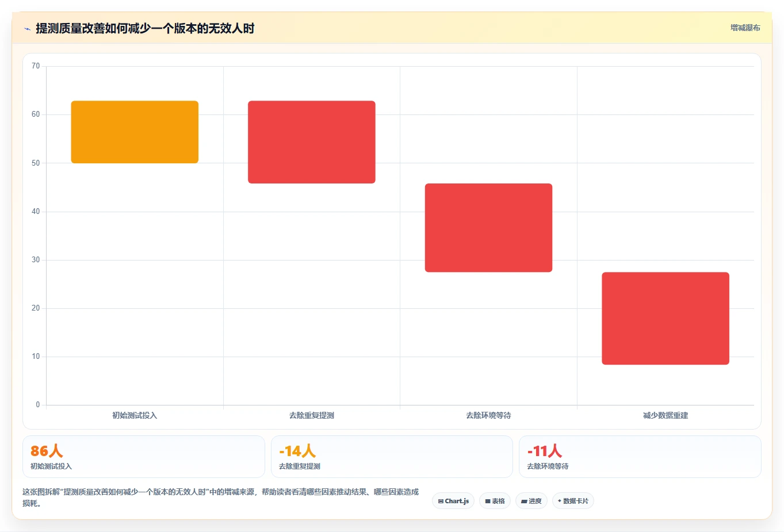This screenshot has width=784, height=532.
Task: Click the -14人 summary card
Action: (x=392, y=457)
